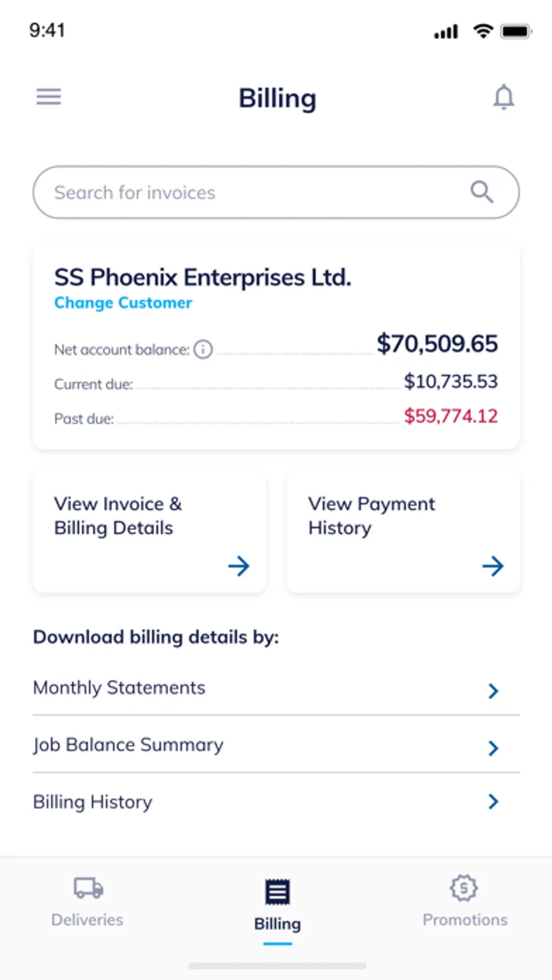
Task: Open notifications bell
Action: (504, 97)
